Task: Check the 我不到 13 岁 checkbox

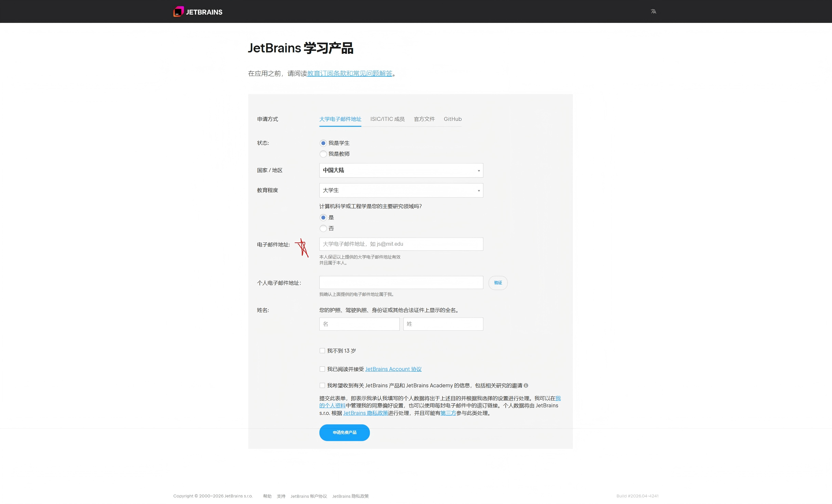Action: (322, 351)
